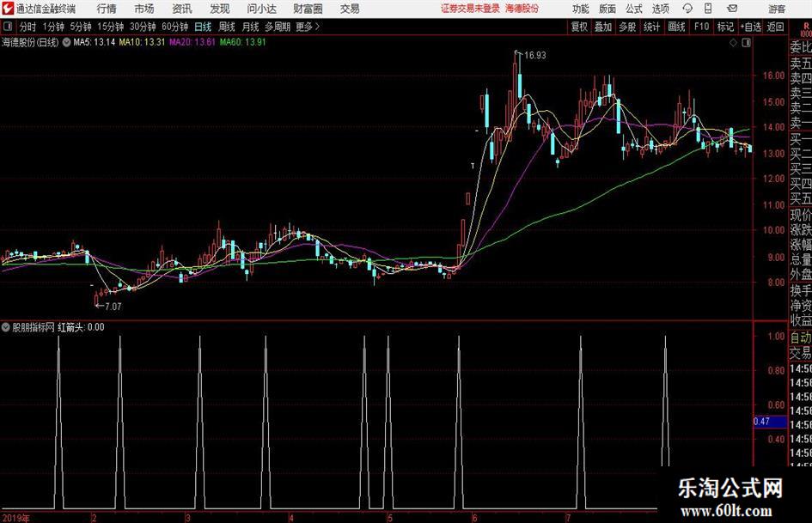Expand the 更多 periods chevron
This screenshot has width=812, height=523.
pyautogui.click(x=308, y=27)
